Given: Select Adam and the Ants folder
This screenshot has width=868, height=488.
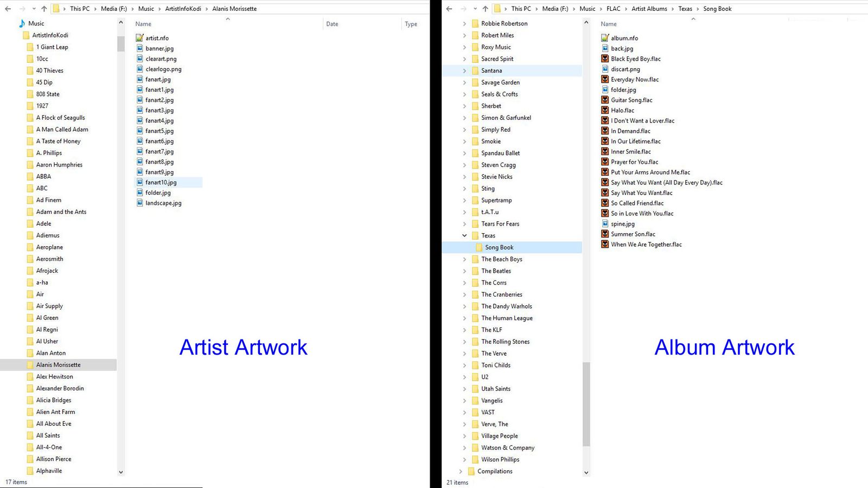Looking at the screenshot, I should pyautogui.click(x=61, y=212).
